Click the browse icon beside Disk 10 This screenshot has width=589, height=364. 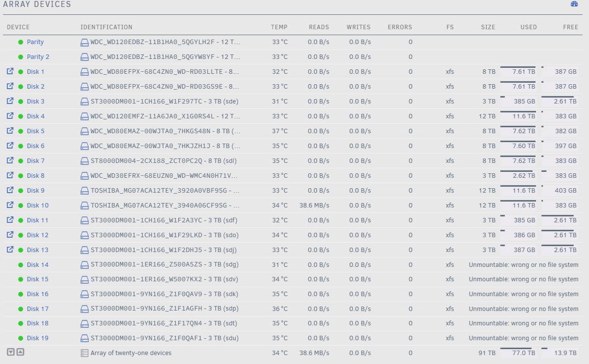click(10, 205)
